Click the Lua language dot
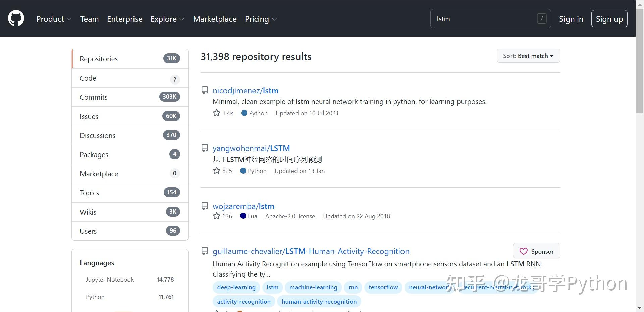This screenshot has height=312, width=644. click(x=243, y=216)
